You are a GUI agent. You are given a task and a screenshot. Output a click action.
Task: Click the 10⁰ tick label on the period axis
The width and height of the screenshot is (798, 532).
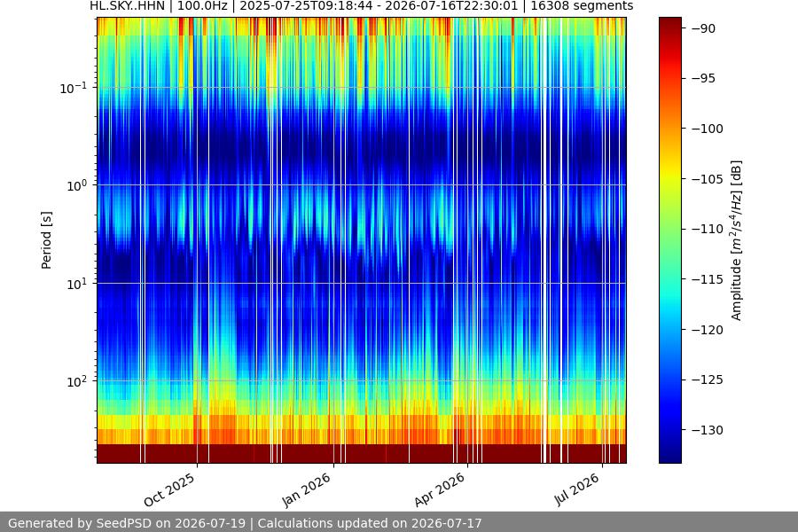coord(77,186)
